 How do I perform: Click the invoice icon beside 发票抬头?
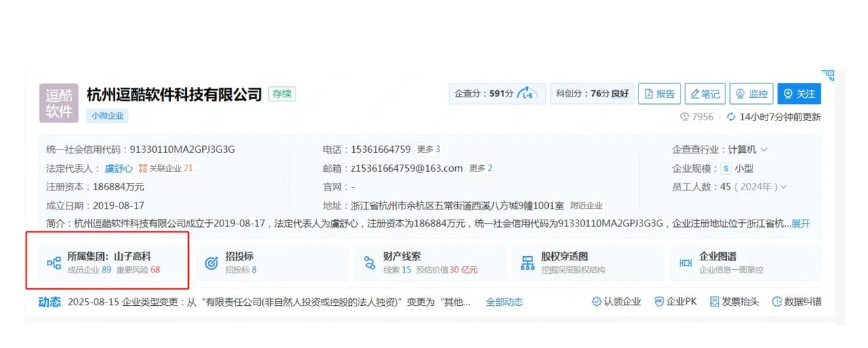(x=714, y=302)
